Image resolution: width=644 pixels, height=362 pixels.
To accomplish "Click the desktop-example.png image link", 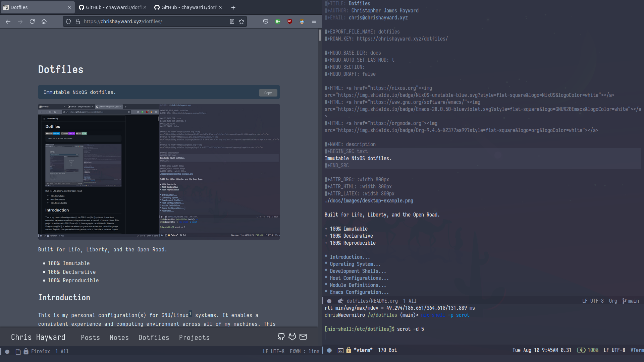I will pos(368,201).
